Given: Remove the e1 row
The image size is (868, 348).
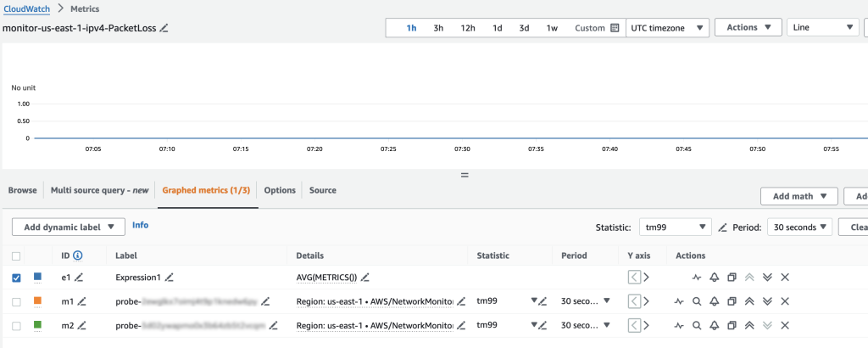Looking at the screenshot, I should [784, 277].
